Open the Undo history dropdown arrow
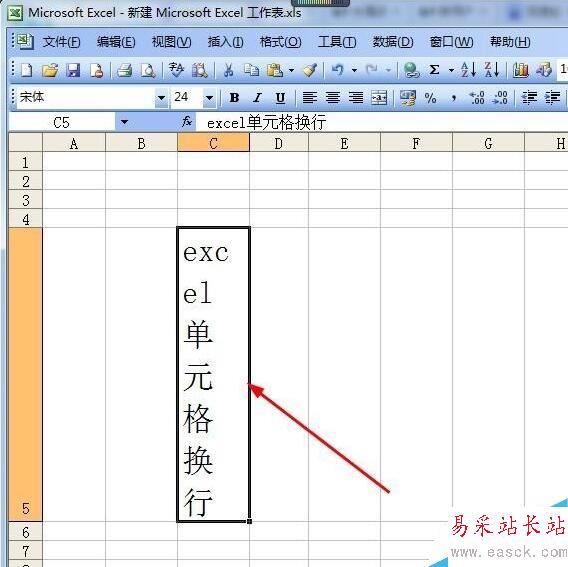The height and width of the screenshot is (567, 568). pos(354,70)
